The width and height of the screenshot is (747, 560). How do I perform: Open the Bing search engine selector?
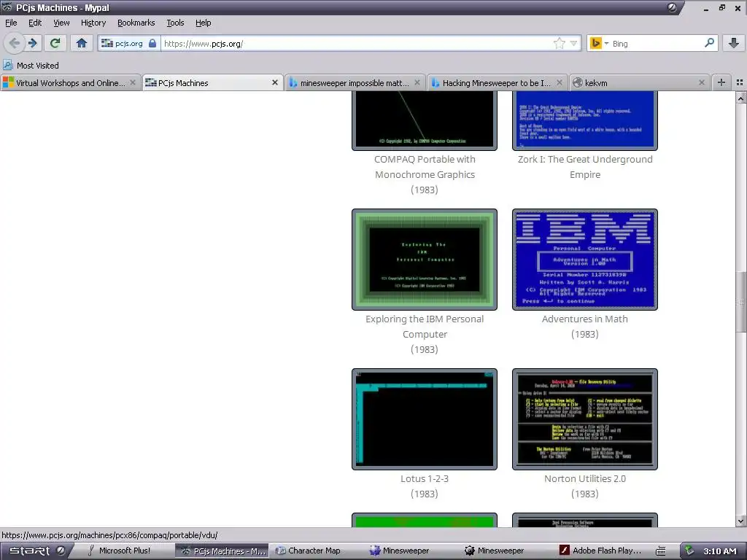point(599,43)
